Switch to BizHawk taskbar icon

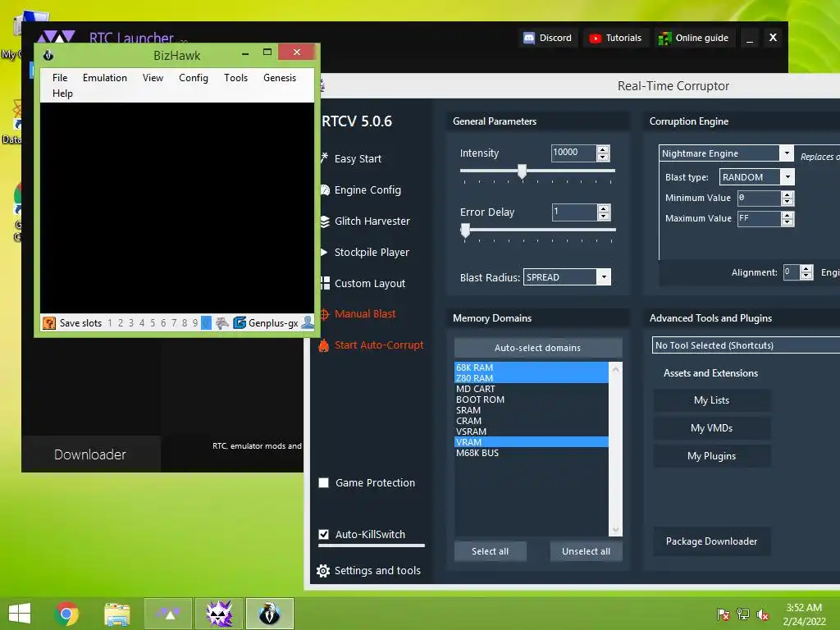click(269, 614)
